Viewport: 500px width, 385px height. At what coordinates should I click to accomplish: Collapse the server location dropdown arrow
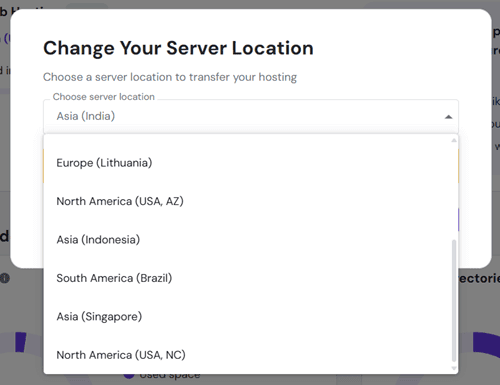tap(448, 117)
